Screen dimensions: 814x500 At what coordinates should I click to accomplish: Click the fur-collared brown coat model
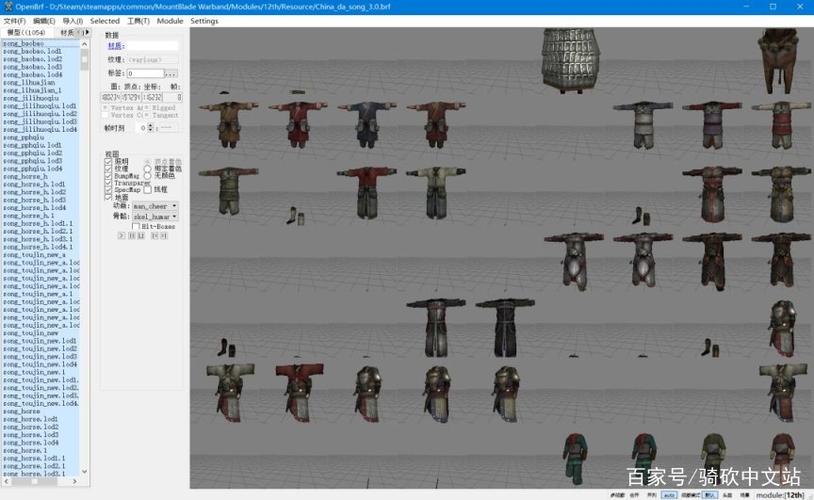tap(778, 61)
